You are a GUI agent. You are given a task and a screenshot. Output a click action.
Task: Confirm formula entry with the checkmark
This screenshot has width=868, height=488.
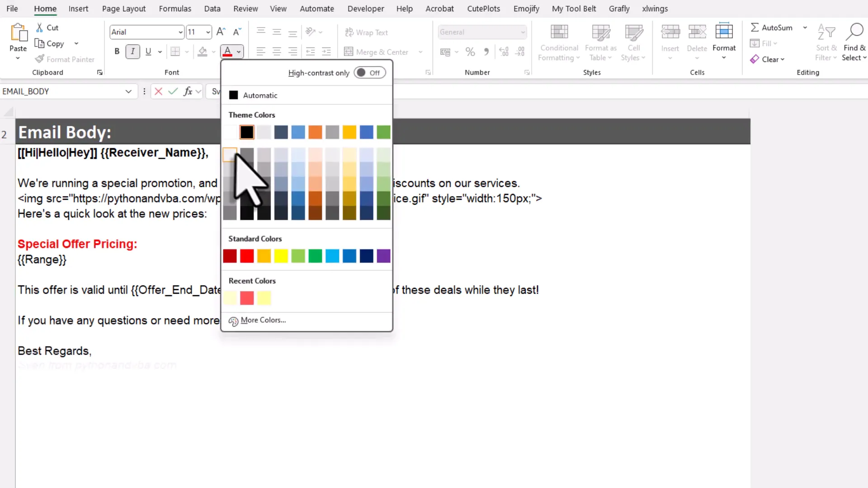click(173, 91)
